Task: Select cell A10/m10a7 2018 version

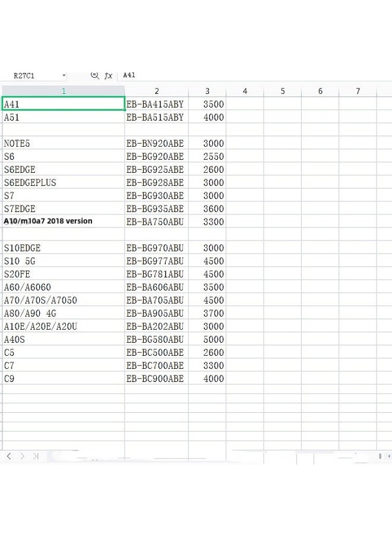Action: (64, 221)
